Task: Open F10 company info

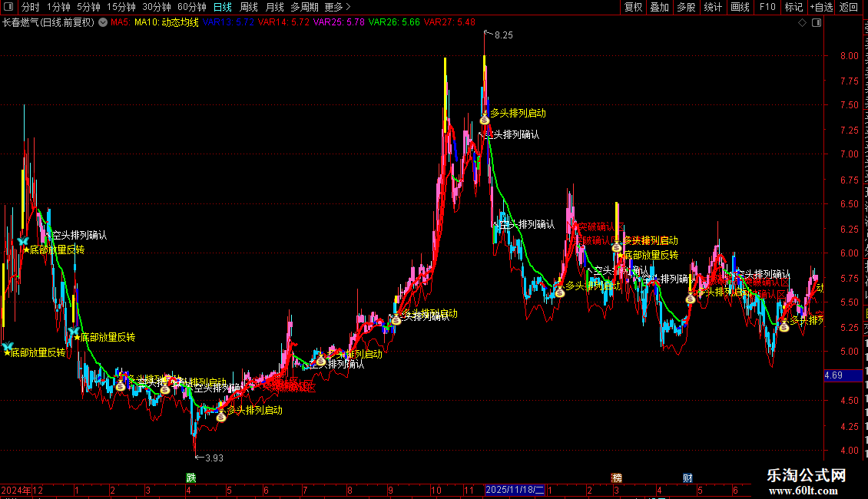Action: point(767,7)
